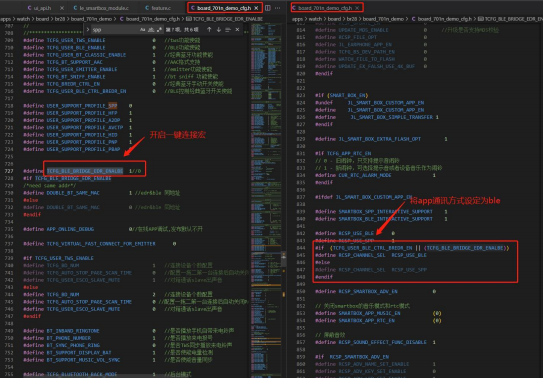Click line number 727 in left gutter
The width and height of the screenshot is (543, 378).
pyautogui.click(x=9, y=171)
